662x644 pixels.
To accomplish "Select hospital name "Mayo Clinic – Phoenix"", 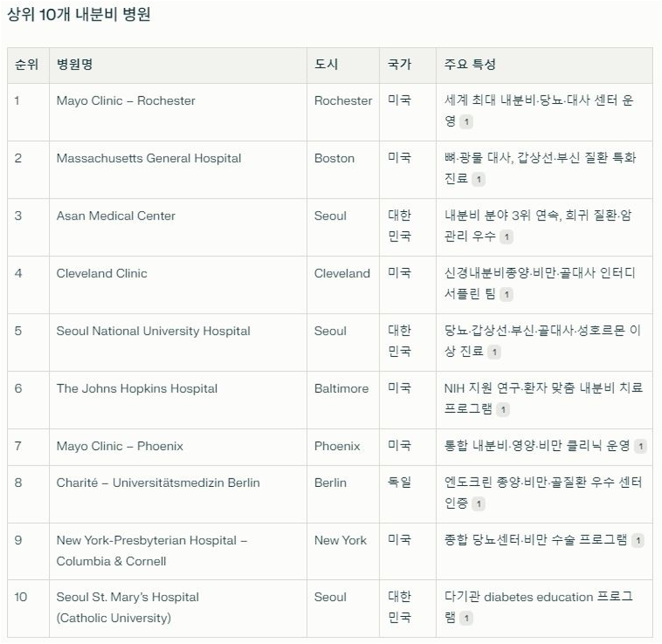I will pyautogui.click(x=120, y=446).
